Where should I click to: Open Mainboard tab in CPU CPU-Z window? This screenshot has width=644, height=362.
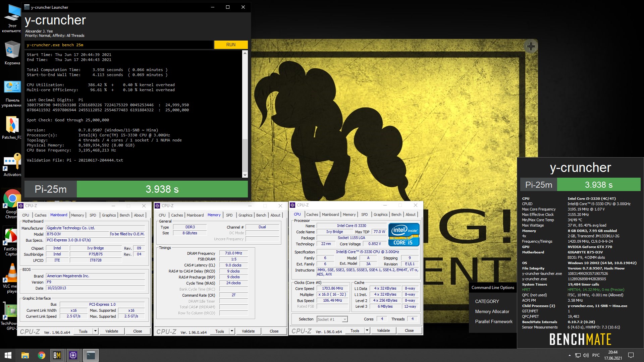coord(330,215)
